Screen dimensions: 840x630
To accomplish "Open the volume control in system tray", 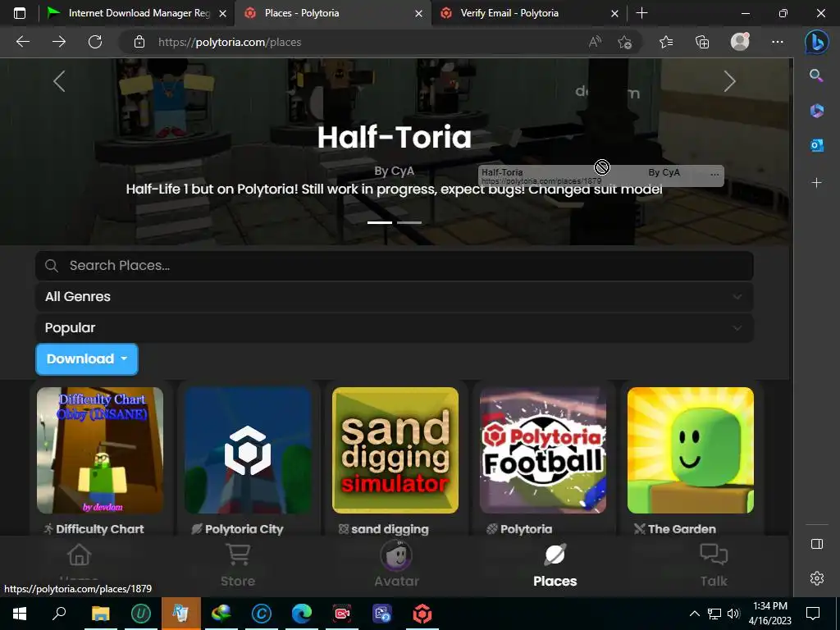I will pyautogui.click(x=733, y=614).
